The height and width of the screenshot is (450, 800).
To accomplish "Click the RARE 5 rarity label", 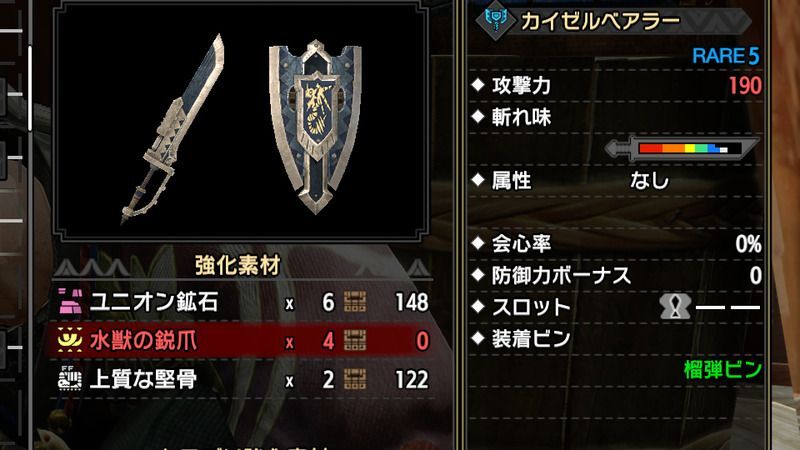I will (x=726, y=56).
